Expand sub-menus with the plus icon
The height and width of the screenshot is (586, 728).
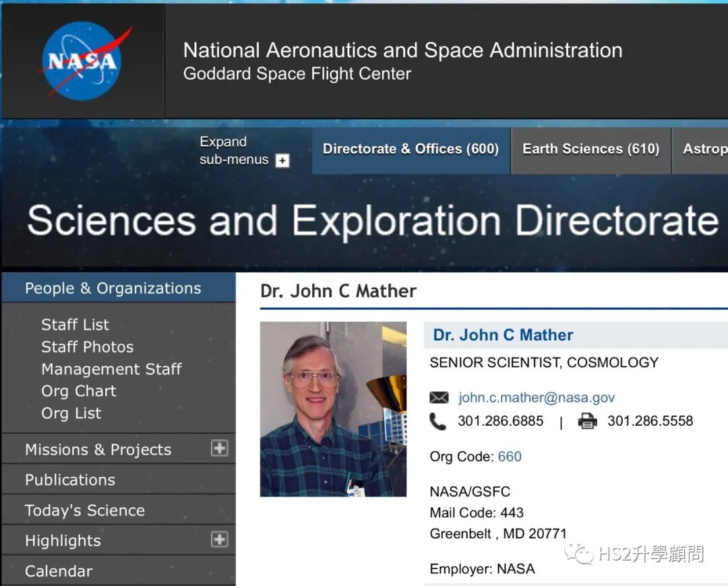tap(282, 160)
